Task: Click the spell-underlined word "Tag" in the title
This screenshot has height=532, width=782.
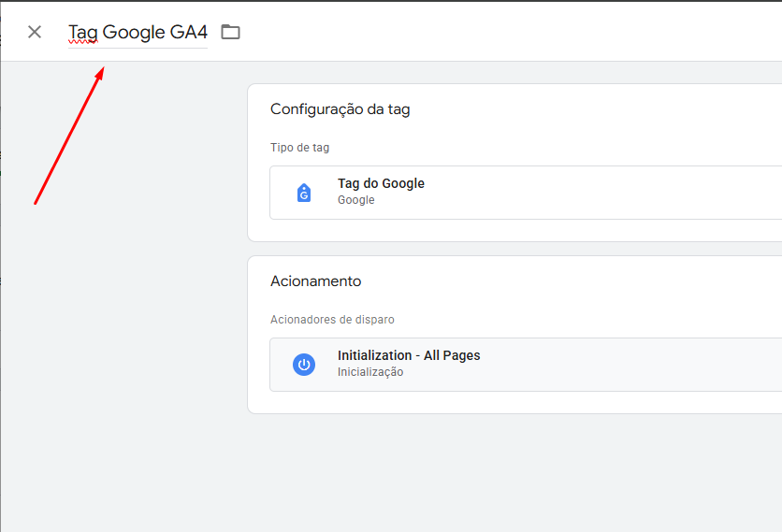Action: click(x=83, y=33)
